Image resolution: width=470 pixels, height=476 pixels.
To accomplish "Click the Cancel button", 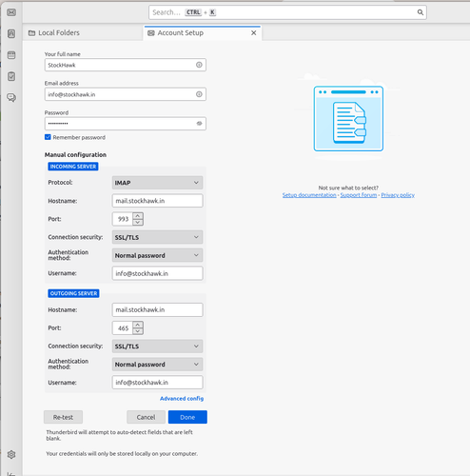I will tap(146, 417).
